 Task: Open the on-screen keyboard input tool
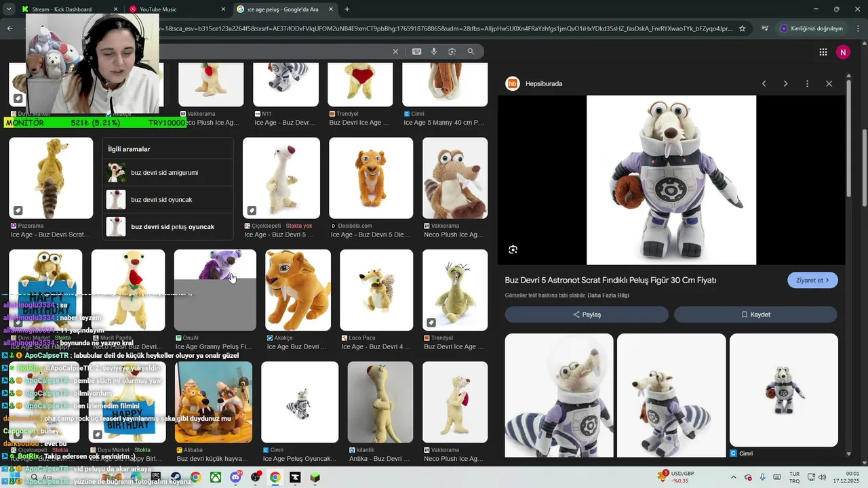coord(416,52)
